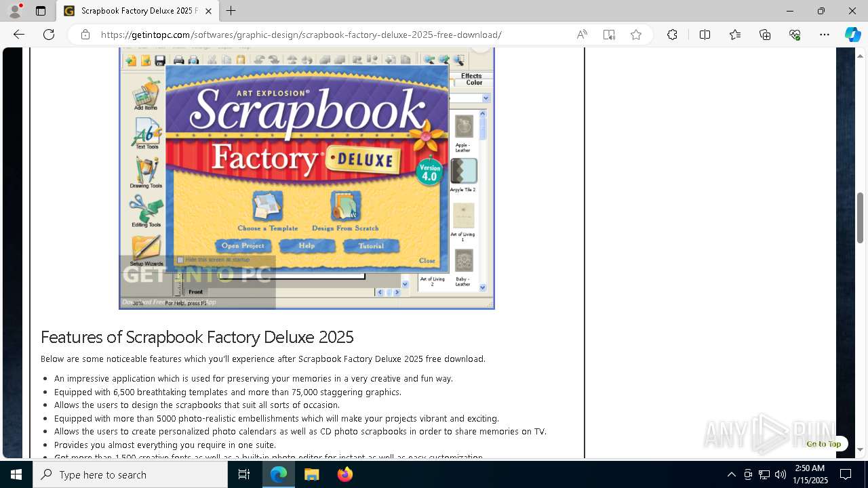Open the Windows Start menu

click(16, 474)
